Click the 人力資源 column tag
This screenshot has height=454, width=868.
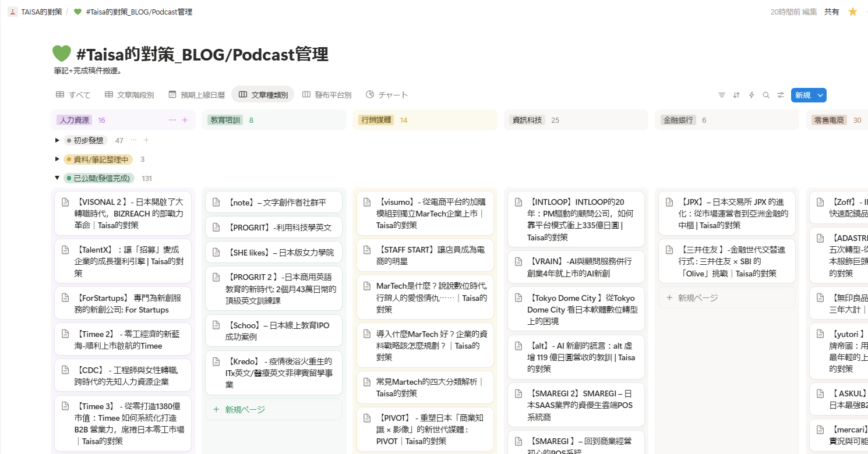click(74, 120)
